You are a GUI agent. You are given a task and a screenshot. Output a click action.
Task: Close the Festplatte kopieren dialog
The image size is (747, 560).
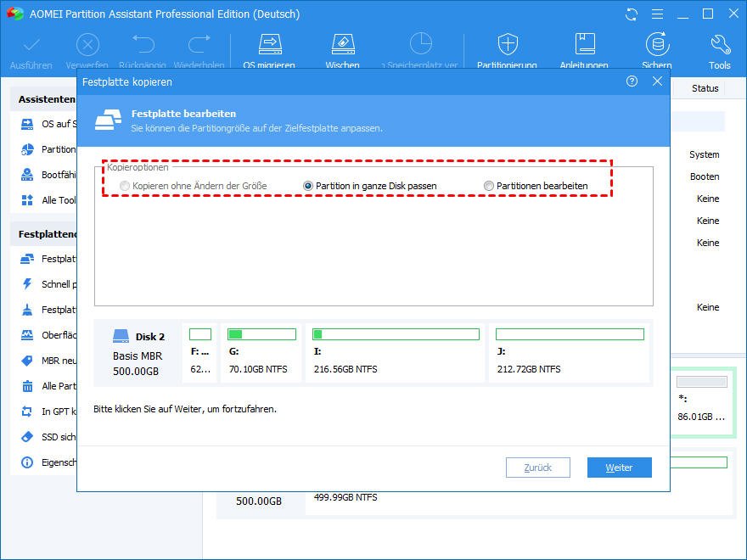click(657, 81)
